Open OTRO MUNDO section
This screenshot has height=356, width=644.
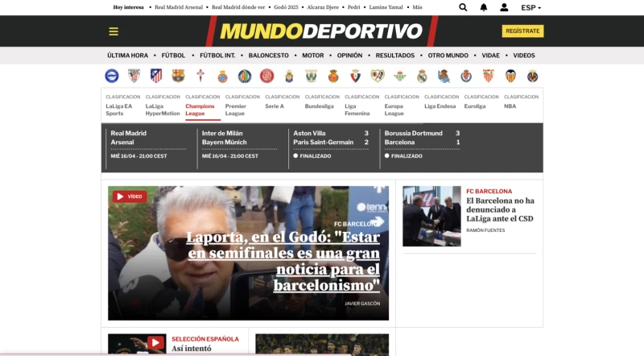tap(448, 56)
